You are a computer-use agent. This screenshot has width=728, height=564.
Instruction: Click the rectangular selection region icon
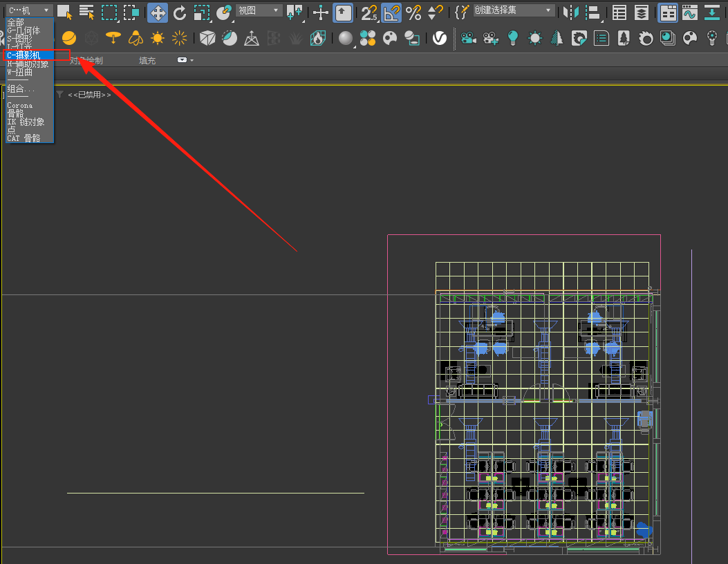tap(109, 12)
